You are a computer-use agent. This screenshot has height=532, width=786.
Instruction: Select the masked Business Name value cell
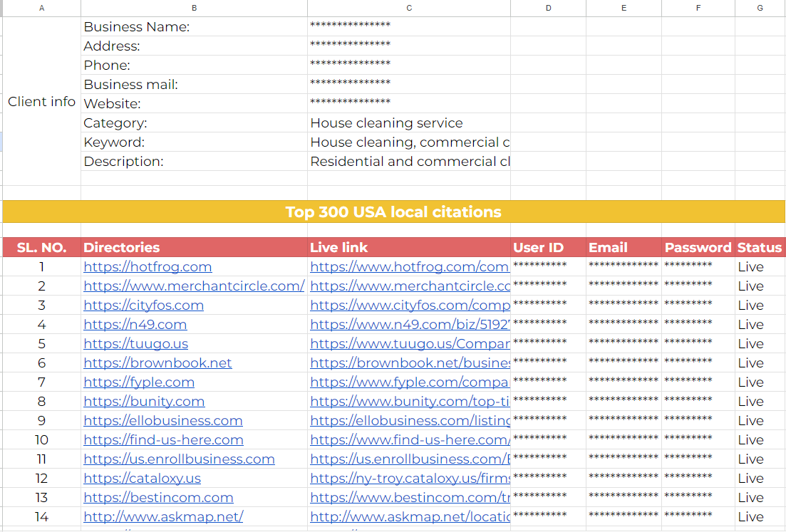410,26
